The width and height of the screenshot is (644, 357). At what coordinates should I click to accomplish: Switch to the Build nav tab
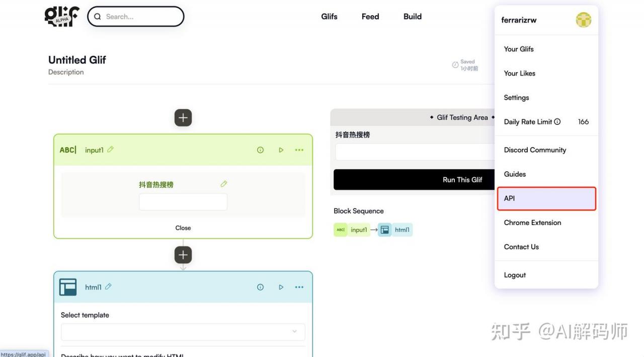413,17
